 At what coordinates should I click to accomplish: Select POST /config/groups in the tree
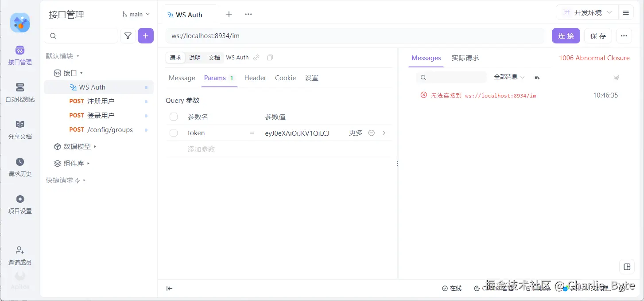point(99,130)
